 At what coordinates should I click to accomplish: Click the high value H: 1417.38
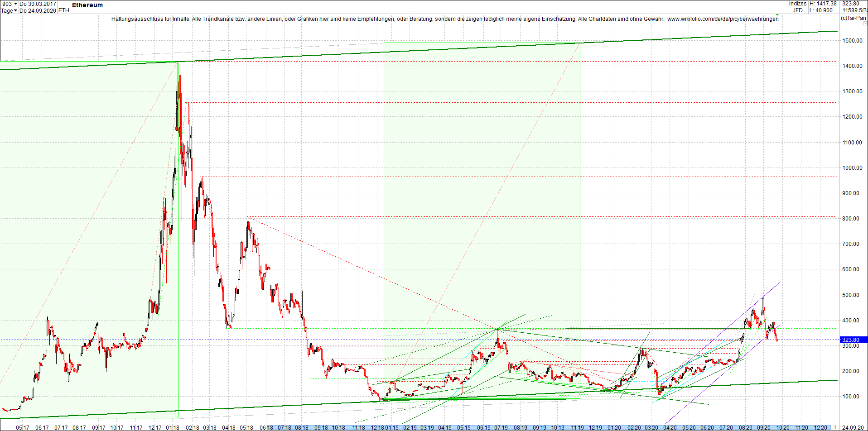823,4
